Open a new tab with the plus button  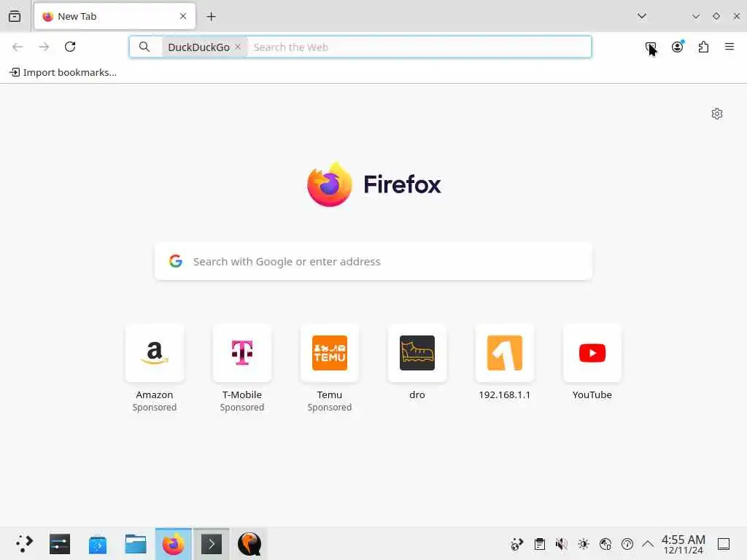coord(211,17)
